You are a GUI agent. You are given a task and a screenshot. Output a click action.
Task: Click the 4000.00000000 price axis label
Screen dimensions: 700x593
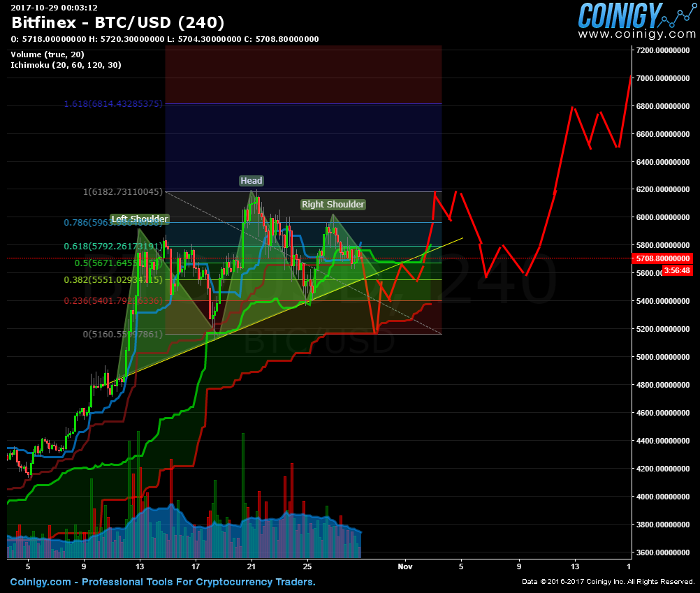663,497
